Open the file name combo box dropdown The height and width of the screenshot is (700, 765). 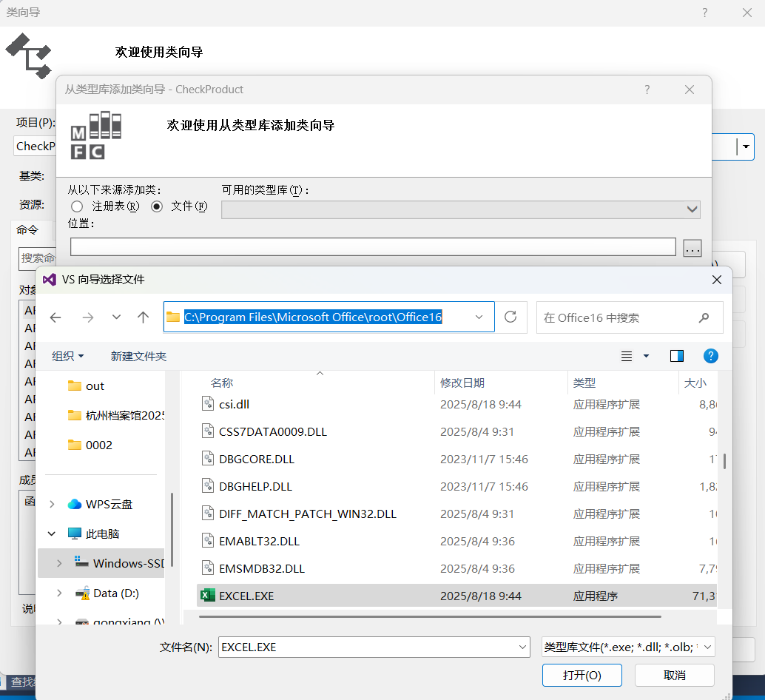(x=522, y=647)
